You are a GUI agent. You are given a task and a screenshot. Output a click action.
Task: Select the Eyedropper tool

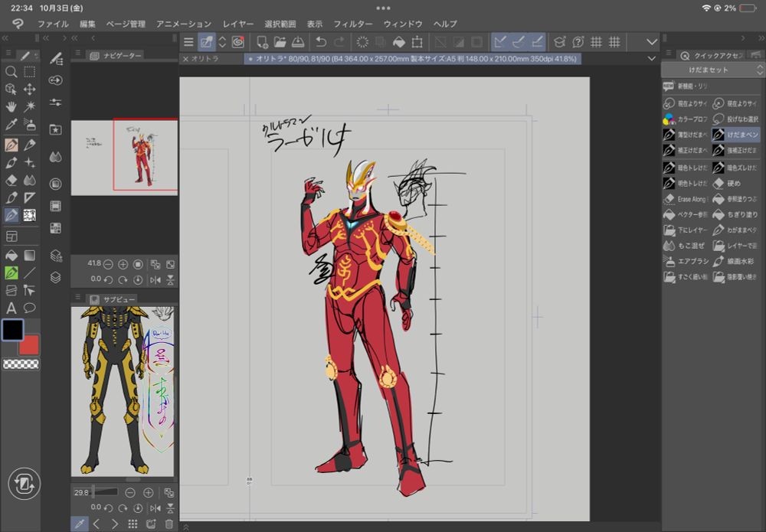click(x=11, y=125)
